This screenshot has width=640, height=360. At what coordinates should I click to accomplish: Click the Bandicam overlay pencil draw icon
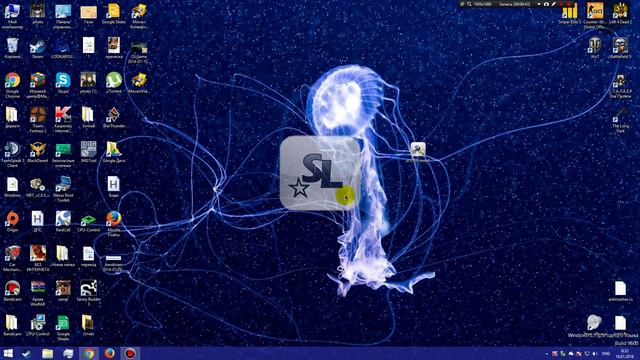click(x=554, y=4)
